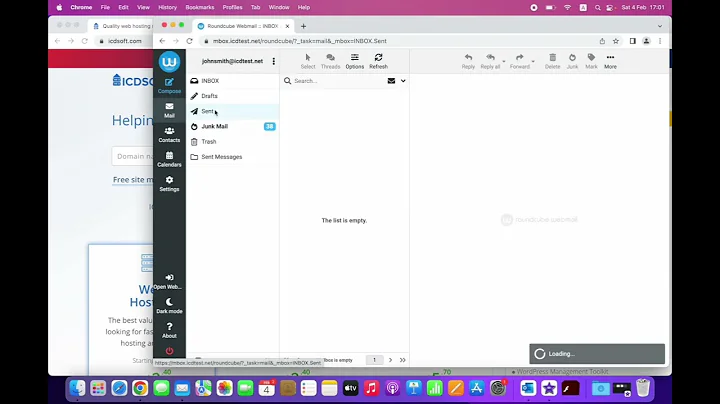
Task: Open the account menu three dots
Action: point(274,61)
